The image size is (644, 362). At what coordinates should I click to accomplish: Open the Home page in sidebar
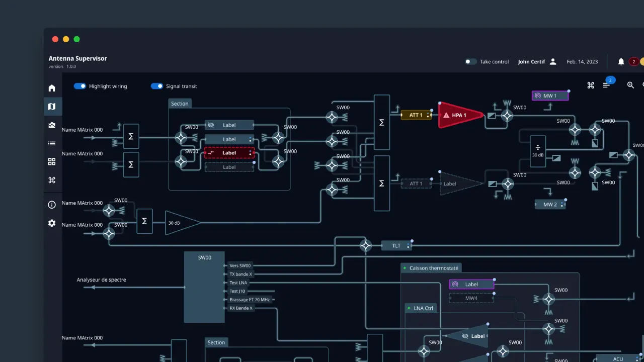click(x=52, y=88)
